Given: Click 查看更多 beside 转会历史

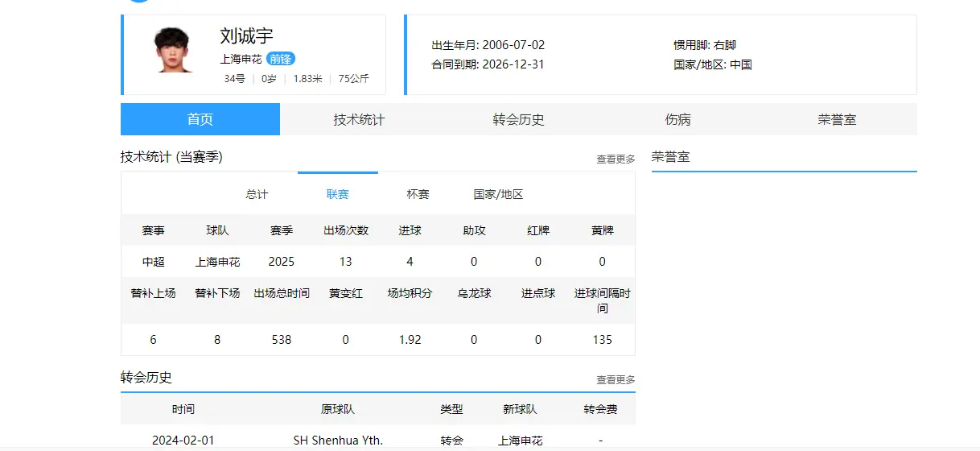Looking at the screenshot, I should tap(616, 379).
